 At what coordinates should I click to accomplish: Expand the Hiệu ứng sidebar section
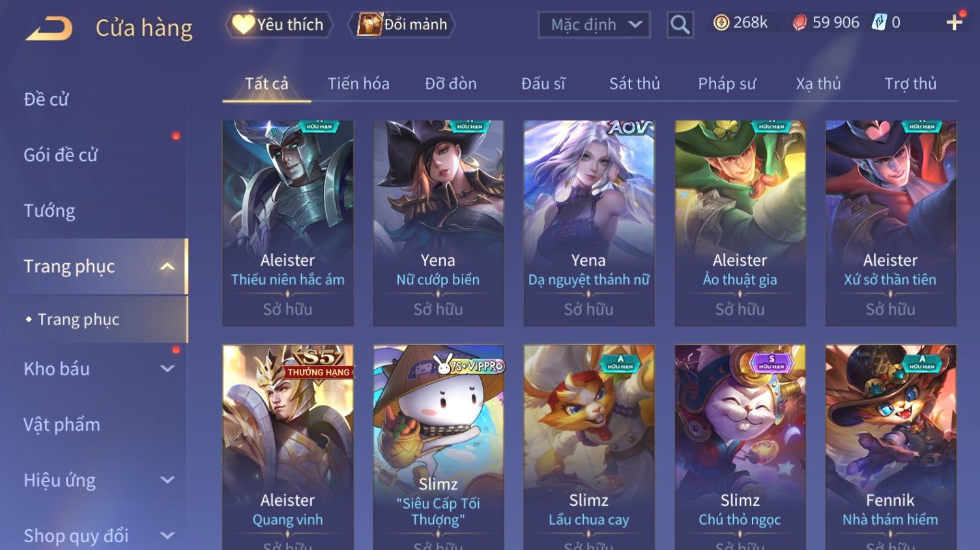click(167, 480)
